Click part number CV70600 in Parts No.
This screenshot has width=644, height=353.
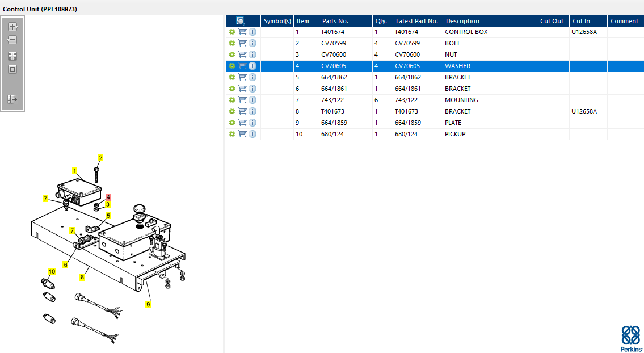click(333, 54)
